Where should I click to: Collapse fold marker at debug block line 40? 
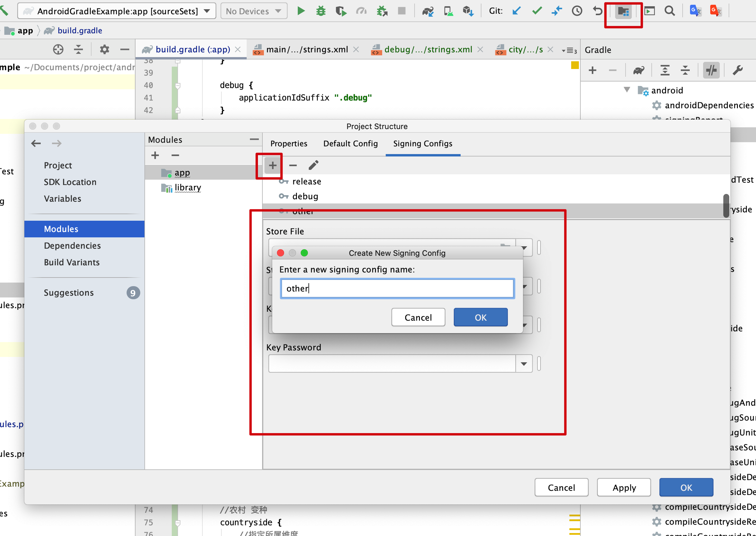point(178,85)
